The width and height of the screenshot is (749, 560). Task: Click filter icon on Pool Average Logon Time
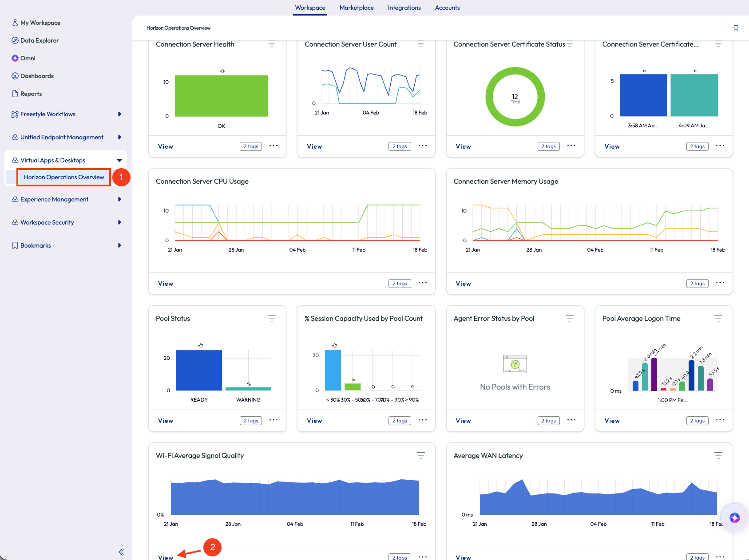[x=718, y=319]
